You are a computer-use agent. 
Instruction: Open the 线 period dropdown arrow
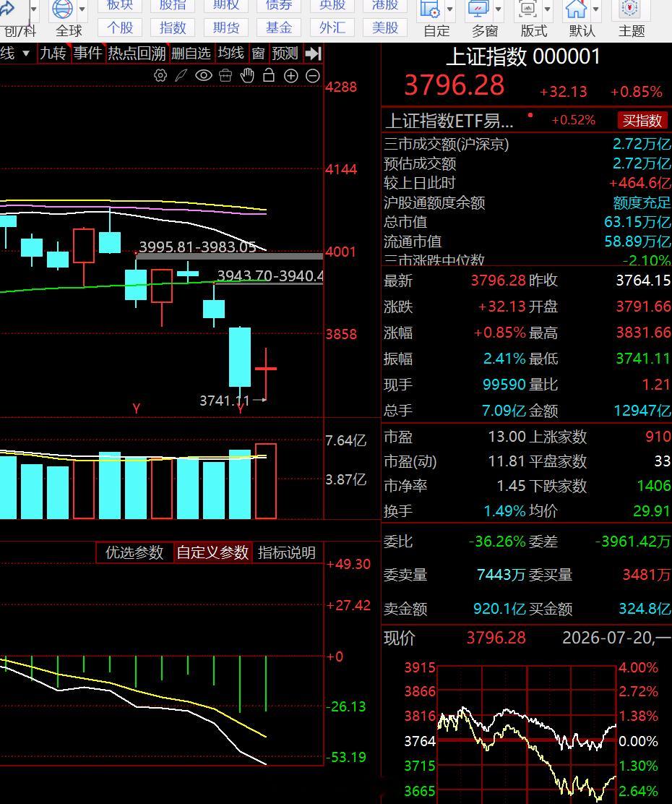coord(26,54)
